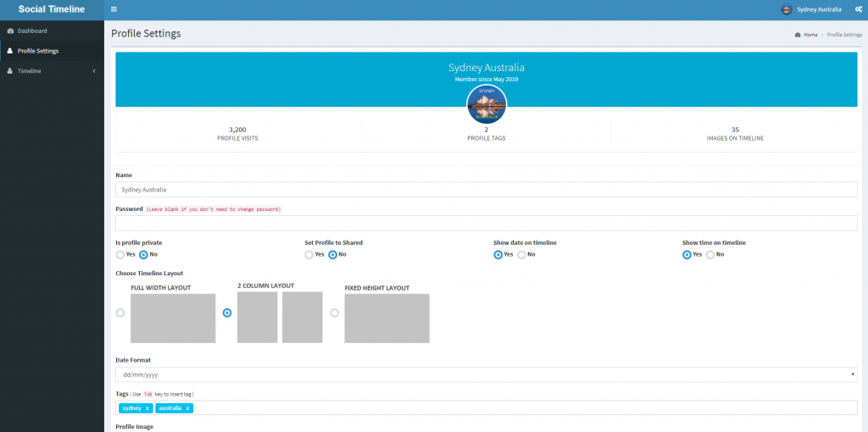
Task: Click the Fixed Height Layout preview image
Action: click(x=387, y=318)
